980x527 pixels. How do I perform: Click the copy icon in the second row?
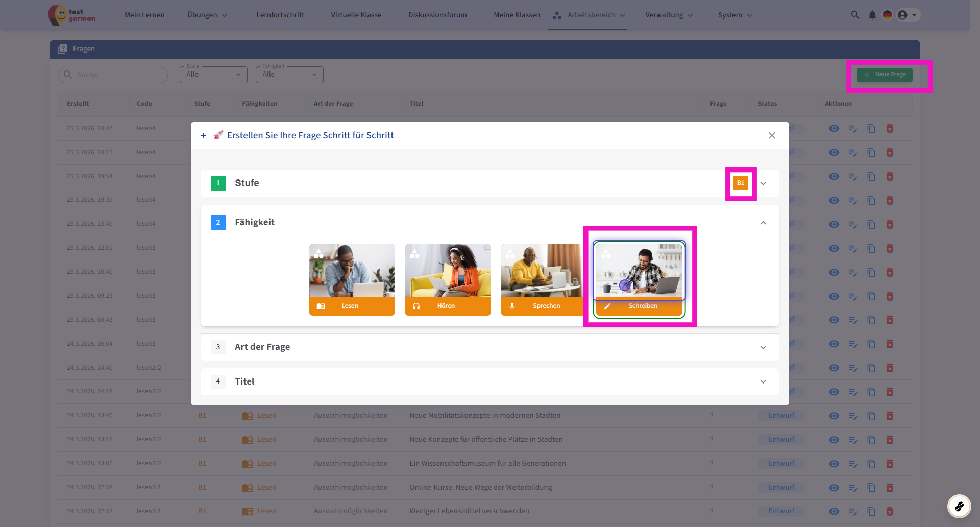(871, 153)
